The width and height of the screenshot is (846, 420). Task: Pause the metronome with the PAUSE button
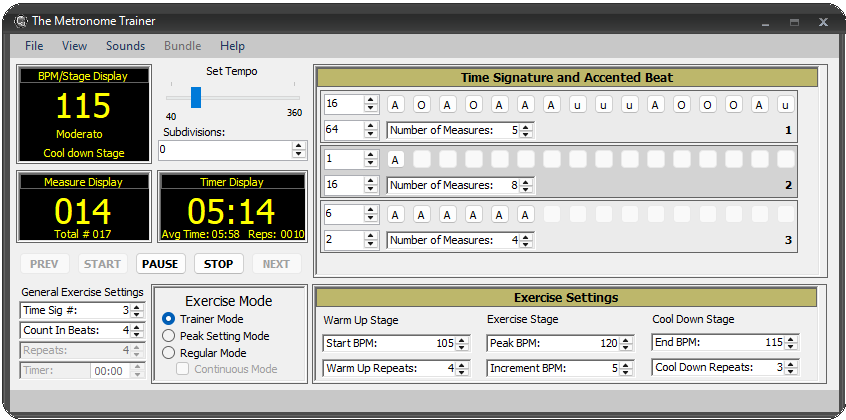[x=160, y=264]
